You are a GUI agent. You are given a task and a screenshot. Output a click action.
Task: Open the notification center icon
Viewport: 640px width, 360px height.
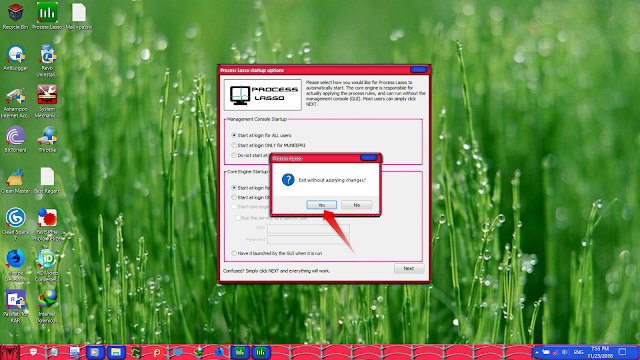pos(622,352)
